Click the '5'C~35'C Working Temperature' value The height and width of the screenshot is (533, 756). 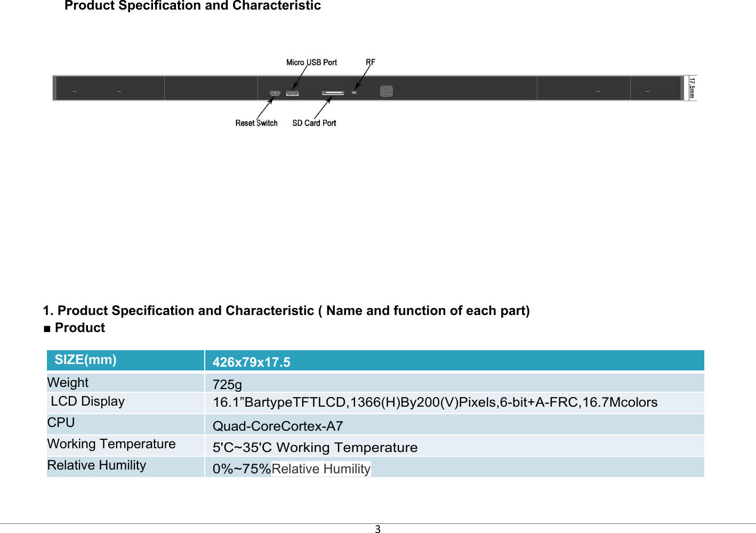(x=315, y=448)
